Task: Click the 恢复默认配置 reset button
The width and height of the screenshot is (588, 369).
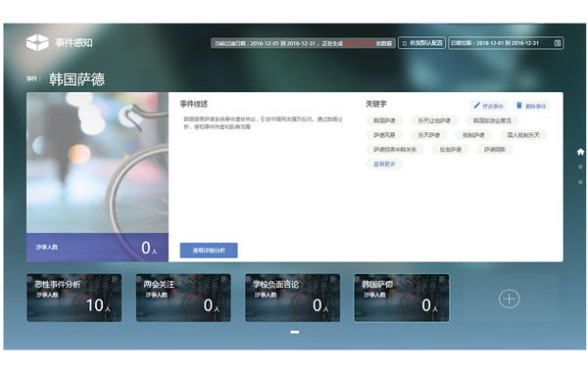Action: [x=421, y=43]
